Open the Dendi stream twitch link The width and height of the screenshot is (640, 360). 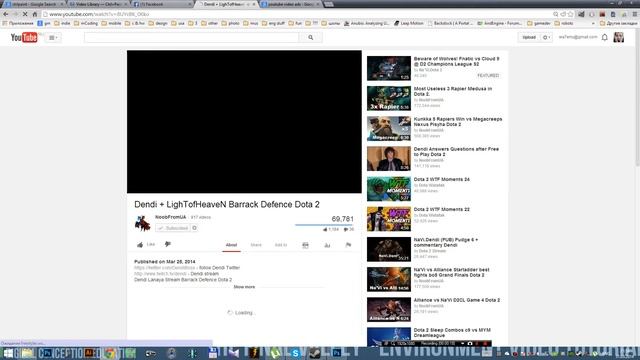click(x=160, y=274)
